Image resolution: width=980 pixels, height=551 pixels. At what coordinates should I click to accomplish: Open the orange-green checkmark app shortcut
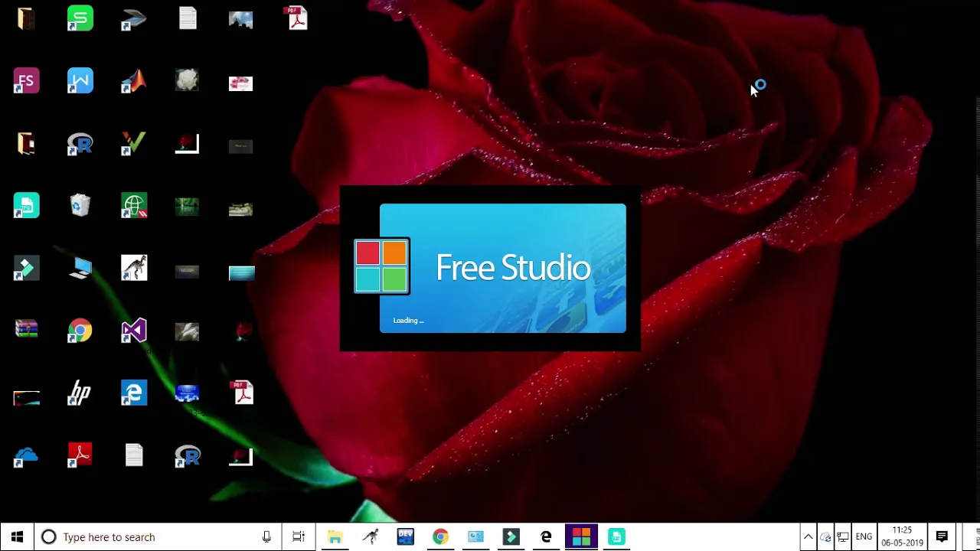point(134,144)
